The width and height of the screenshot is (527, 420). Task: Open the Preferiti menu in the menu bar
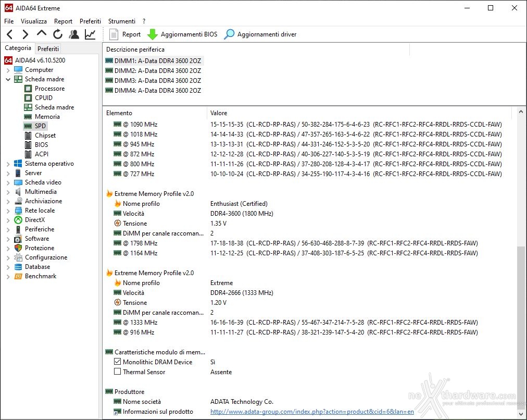[90, 21]
